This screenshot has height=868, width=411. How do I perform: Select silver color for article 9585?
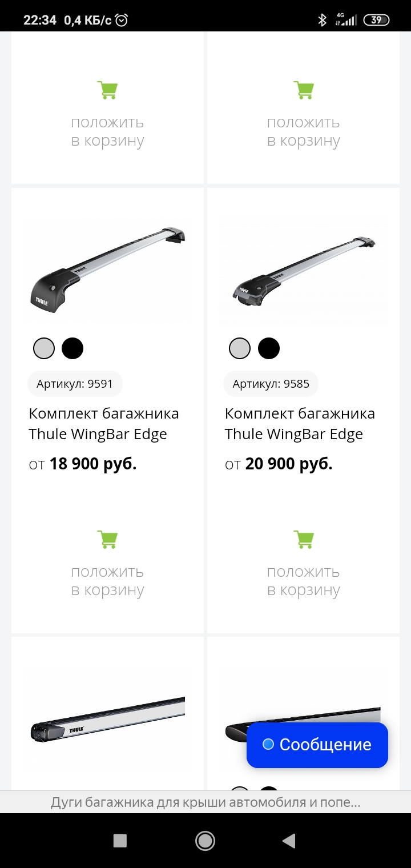240,348
